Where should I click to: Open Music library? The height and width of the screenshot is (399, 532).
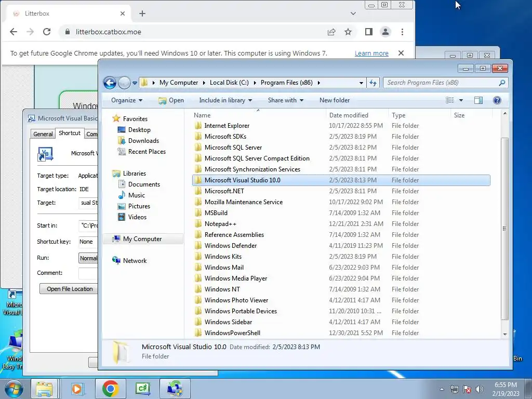pos(137,195)
